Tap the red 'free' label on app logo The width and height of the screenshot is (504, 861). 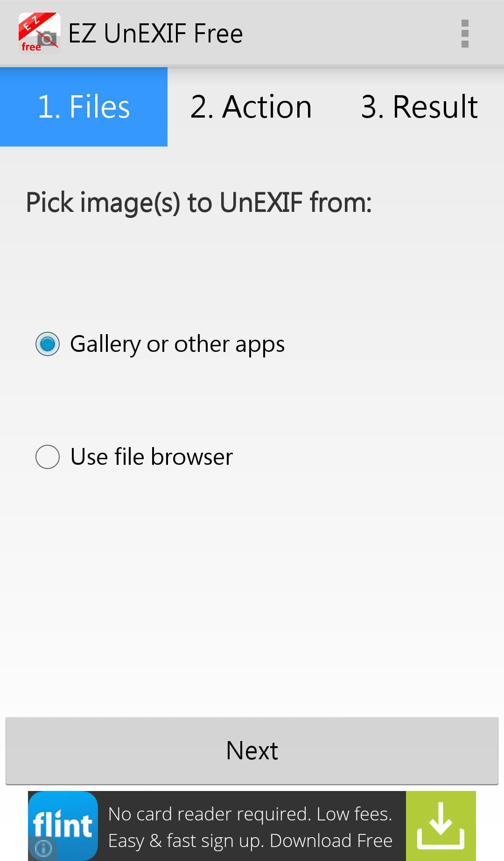[x=31, y=47]
